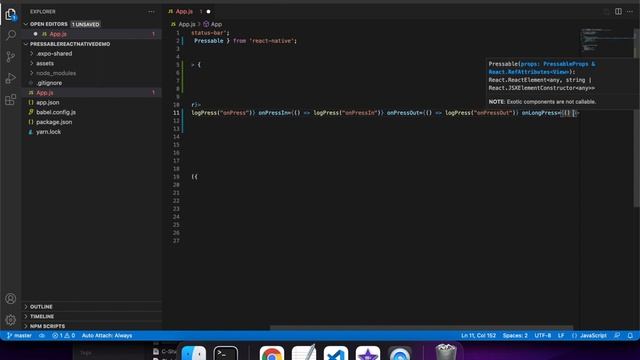Open the Source Control view
The width and height of the screenshot is (640, 360).
pos(11,57)
